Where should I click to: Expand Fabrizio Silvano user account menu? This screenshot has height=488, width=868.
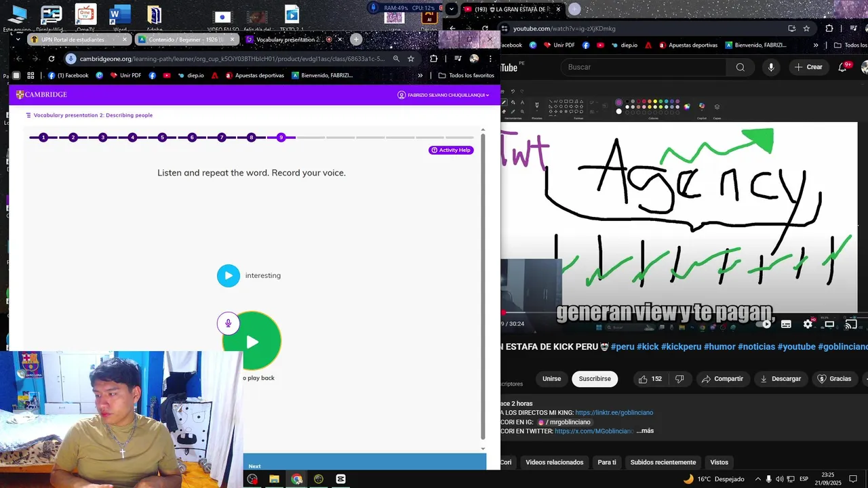click(x=443, y=95)
